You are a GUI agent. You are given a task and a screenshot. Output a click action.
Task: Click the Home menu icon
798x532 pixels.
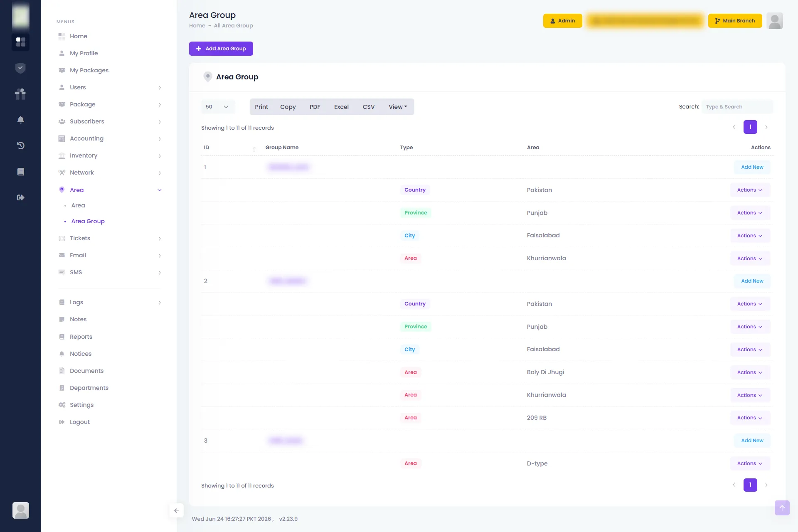tap(62, 36)
